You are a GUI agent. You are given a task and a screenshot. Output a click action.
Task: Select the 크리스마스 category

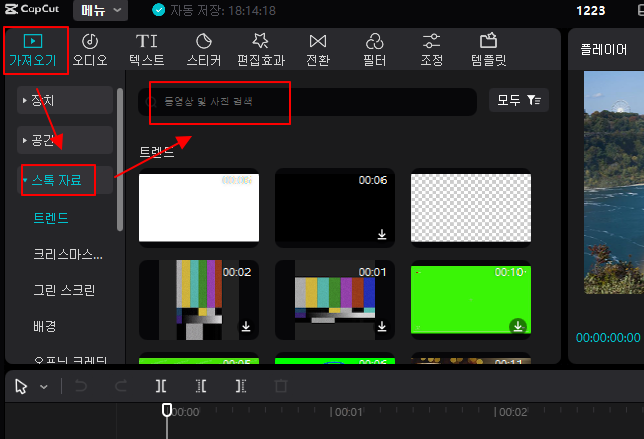click(x=68, y=255)
